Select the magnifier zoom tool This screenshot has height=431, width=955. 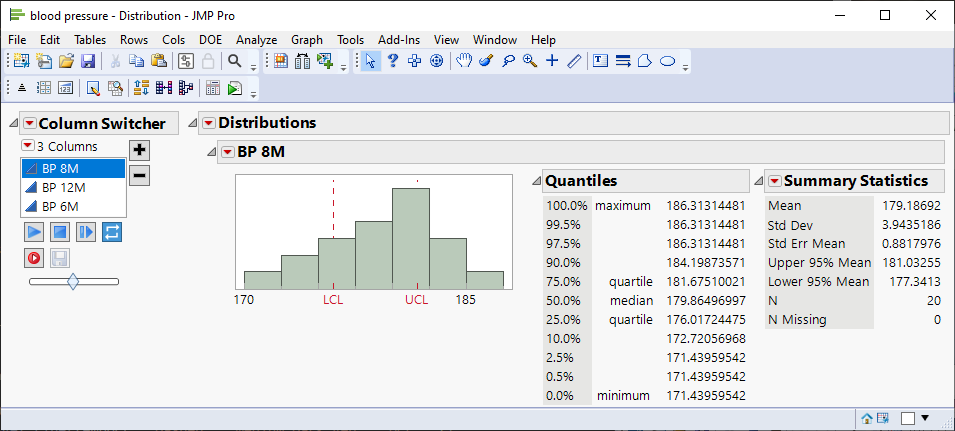point(529,61)
